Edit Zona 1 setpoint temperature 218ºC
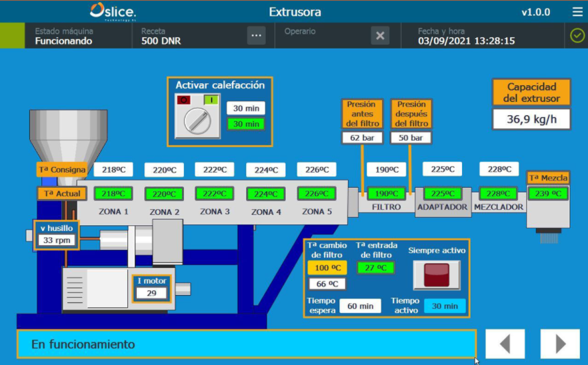The image size is (588, 365). pyautogui.click(x=113, y=170)
